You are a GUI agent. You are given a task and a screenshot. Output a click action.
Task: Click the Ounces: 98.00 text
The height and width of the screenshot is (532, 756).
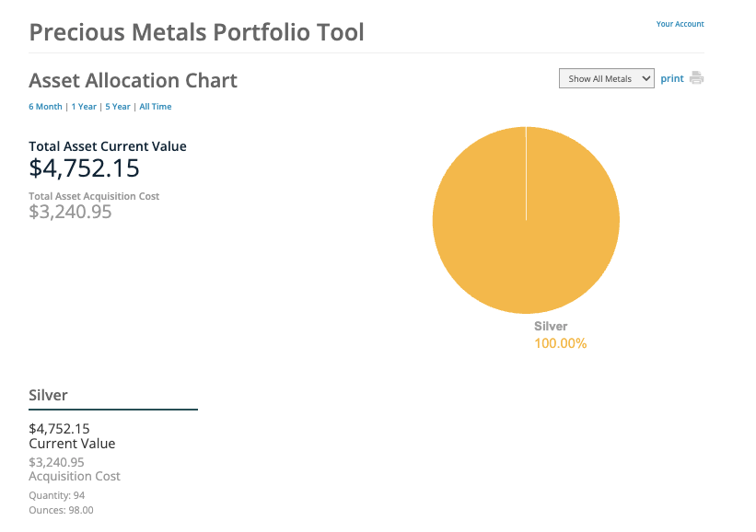point(61,510)
